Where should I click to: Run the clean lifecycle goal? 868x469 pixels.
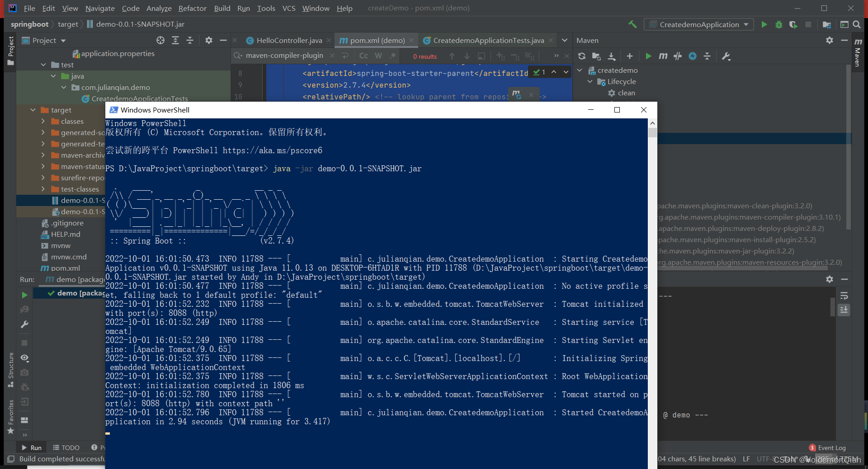626,93
